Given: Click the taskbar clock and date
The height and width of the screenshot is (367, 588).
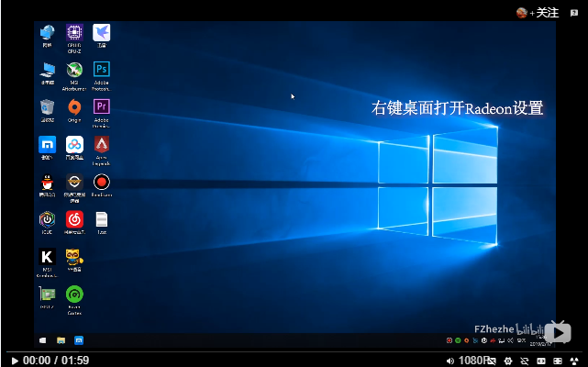Looking at the screenshot, I should pos(540,340).
